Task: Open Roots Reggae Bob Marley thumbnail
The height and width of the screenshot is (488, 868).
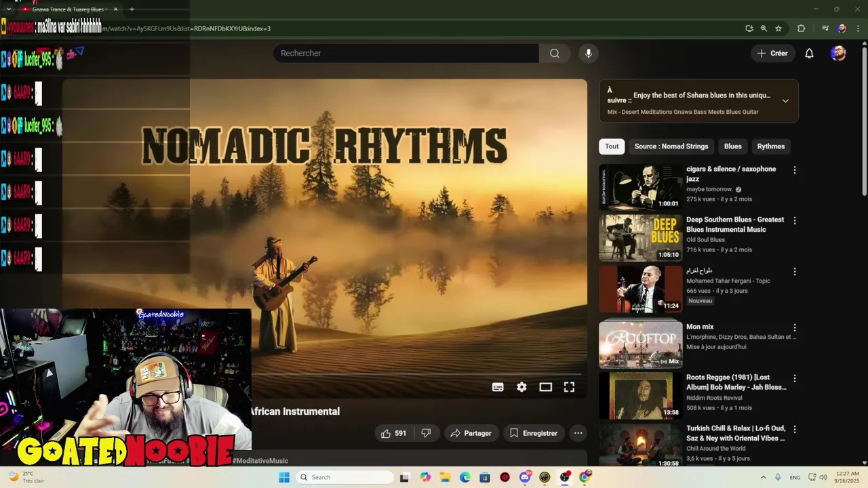Action: pyautogui.click(x=640, y=395)
